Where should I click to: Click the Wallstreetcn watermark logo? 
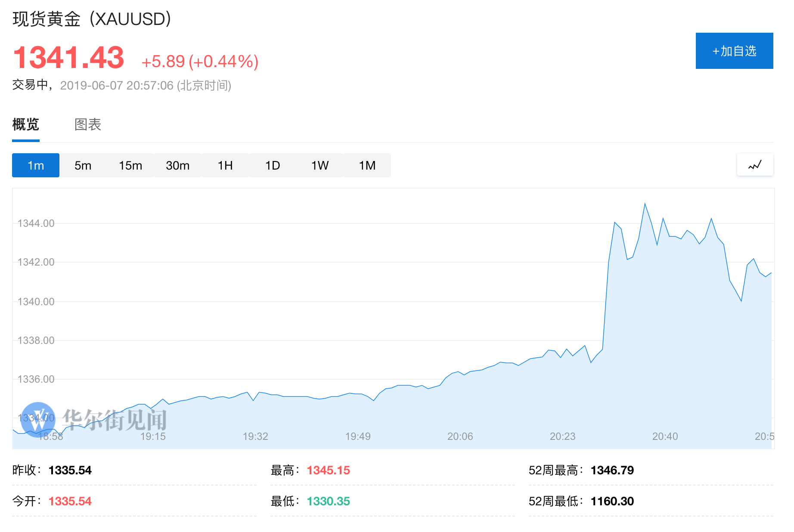point(38,419)
